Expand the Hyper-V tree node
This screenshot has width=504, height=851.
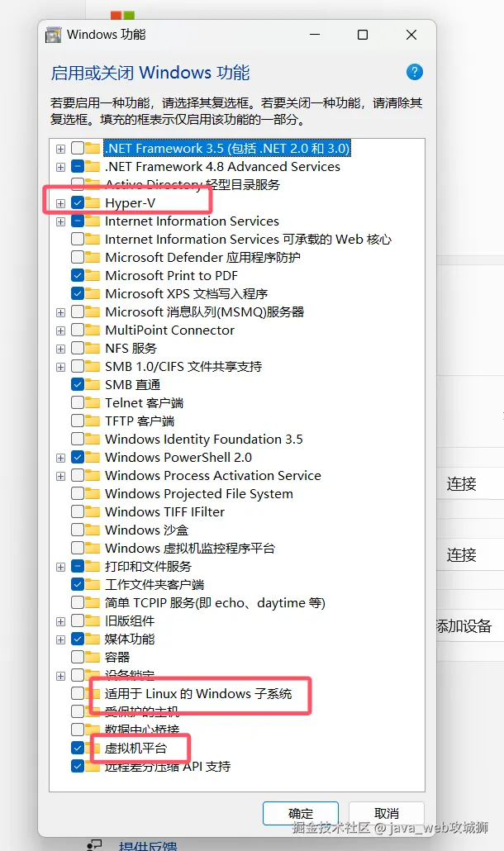pos(61,203)
